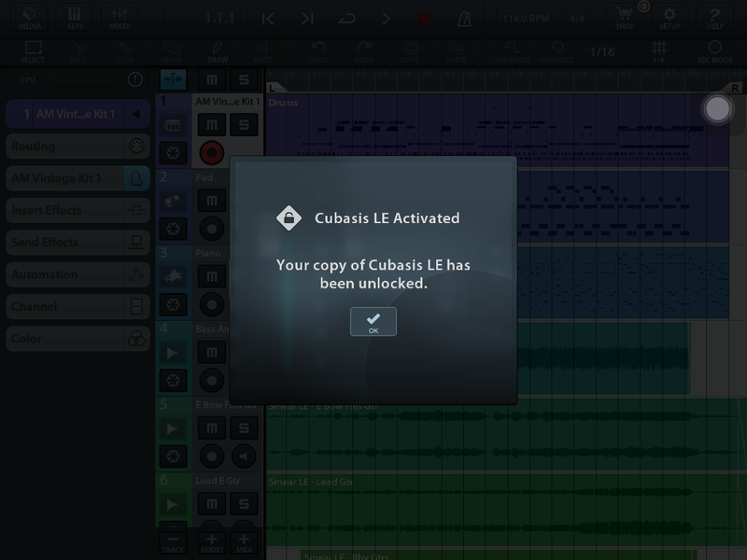This screenshot has height=560, width=747.
Task: Jump to the right locator
Action: click(308, 19)
